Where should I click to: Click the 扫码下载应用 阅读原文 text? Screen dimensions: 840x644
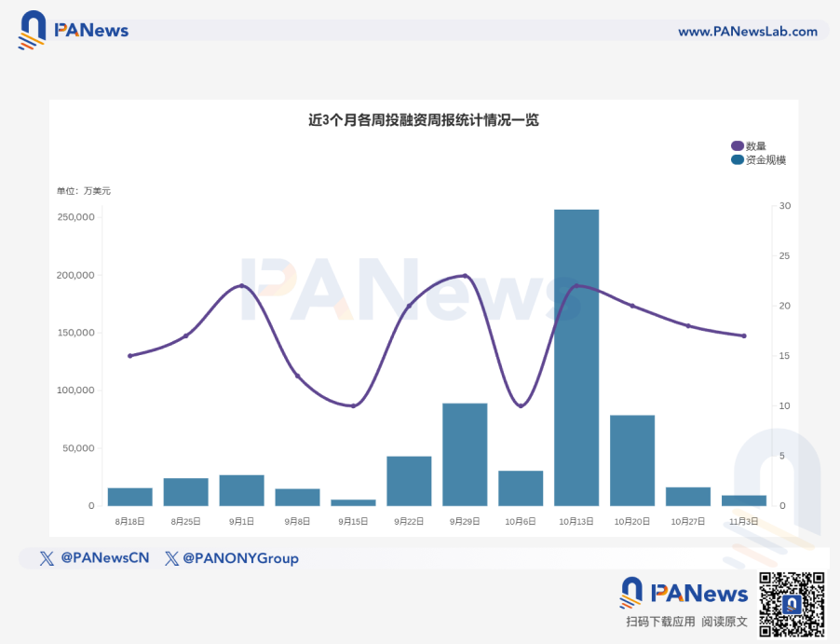click(686, 621)
